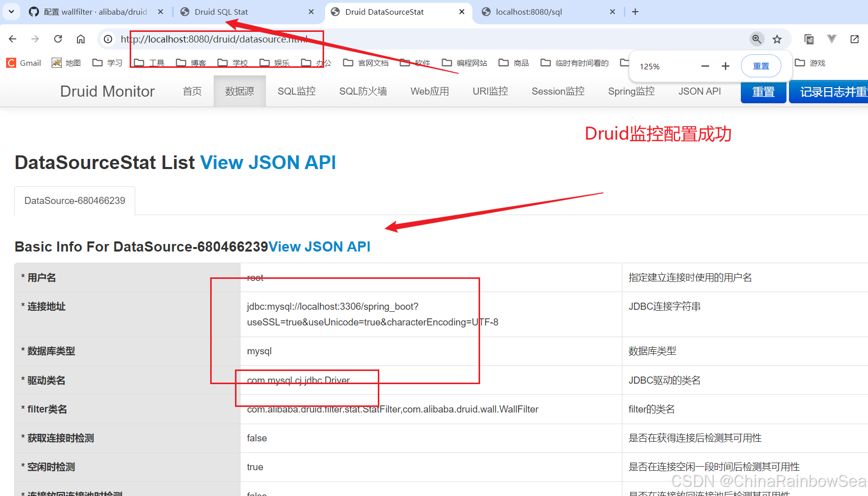Go back to the previous page
Image resolution: width=868 pixels, height=496 pixels.
[x=13, y=39]
